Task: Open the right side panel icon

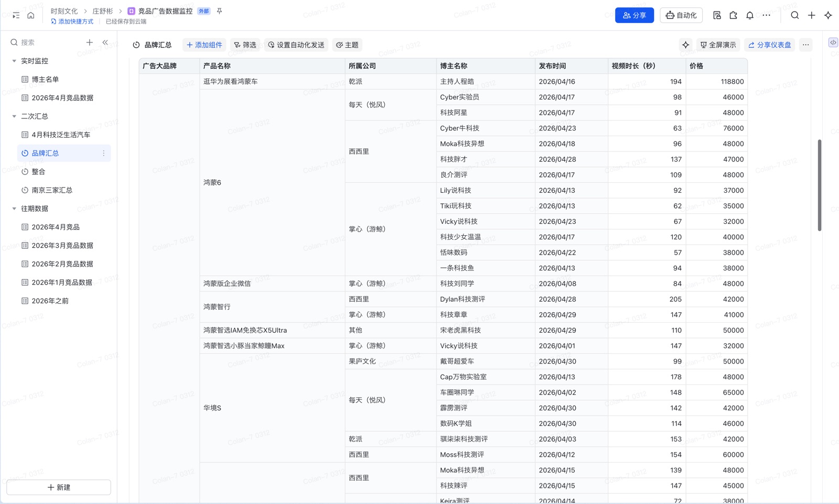Action: coord(833,42)
